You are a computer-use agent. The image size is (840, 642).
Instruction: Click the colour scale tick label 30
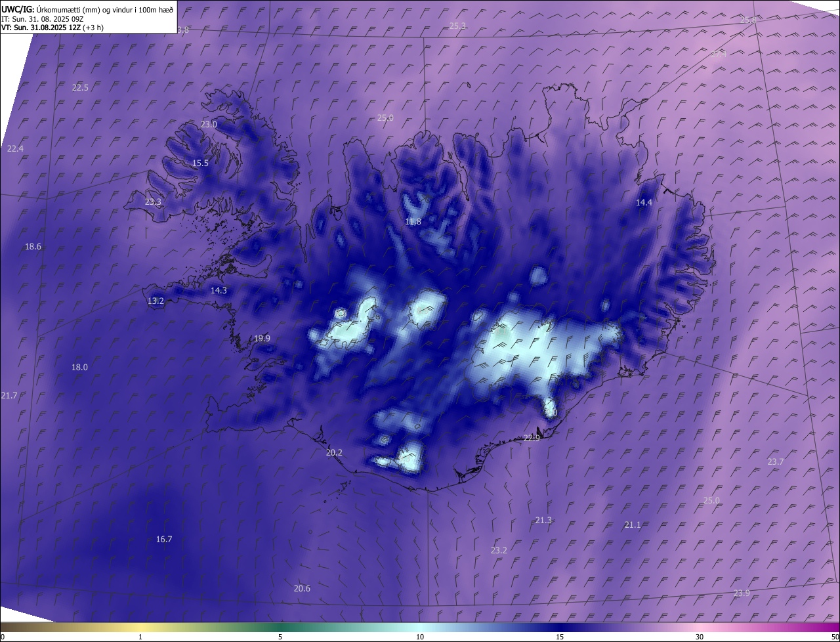pyautogui.click(x=700, y=637)
